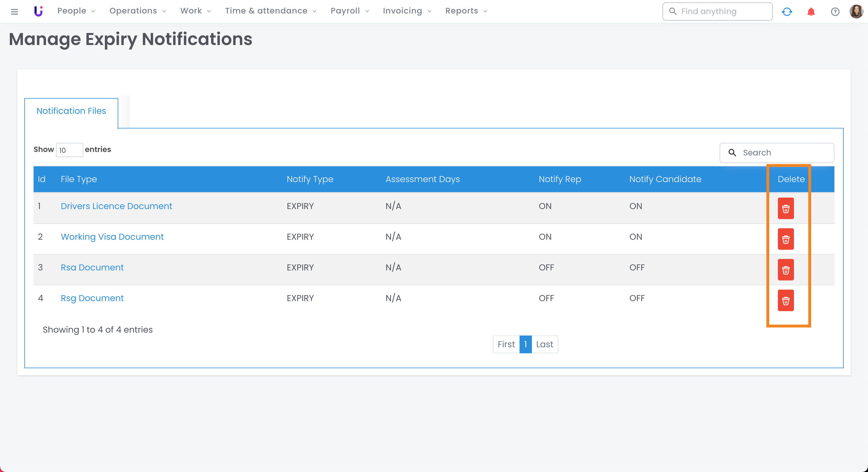Expand the Time & attendance dropdown

[271, 11]
